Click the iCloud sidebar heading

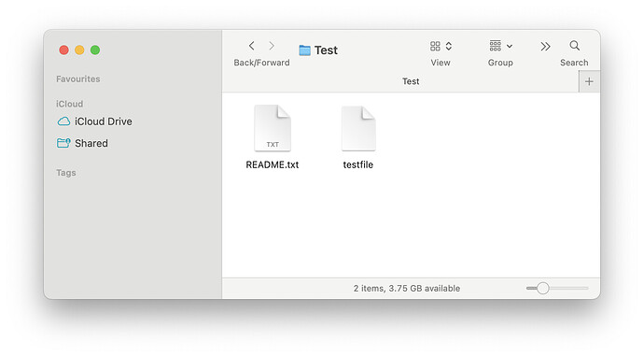(x=69, y=104)
